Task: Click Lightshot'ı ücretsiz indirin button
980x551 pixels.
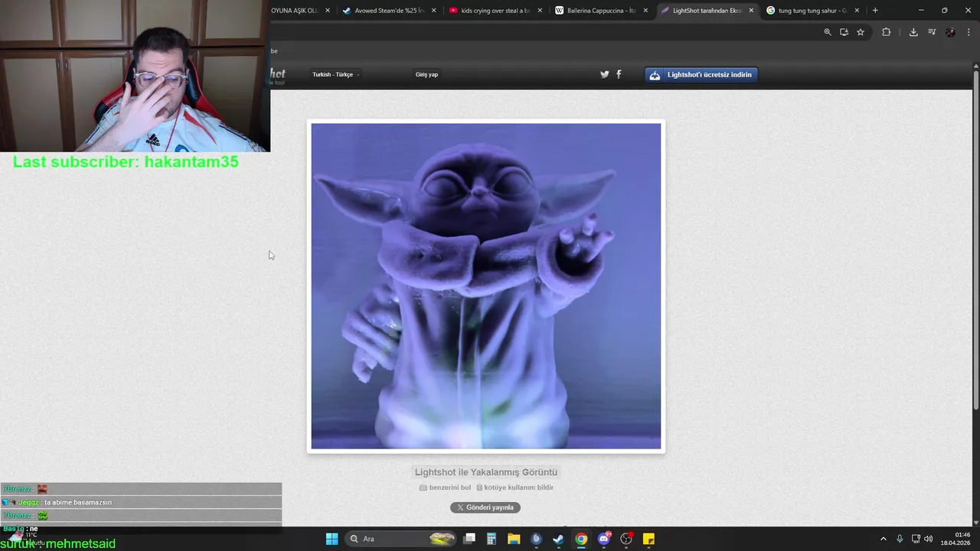Action: click(x=701, y=74)
